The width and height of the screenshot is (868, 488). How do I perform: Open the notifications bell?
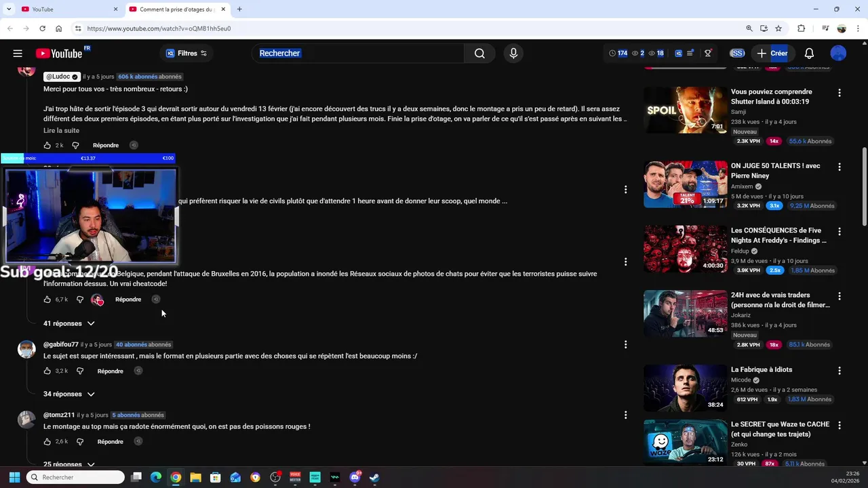pyautogui.click(x=809, y=54)
